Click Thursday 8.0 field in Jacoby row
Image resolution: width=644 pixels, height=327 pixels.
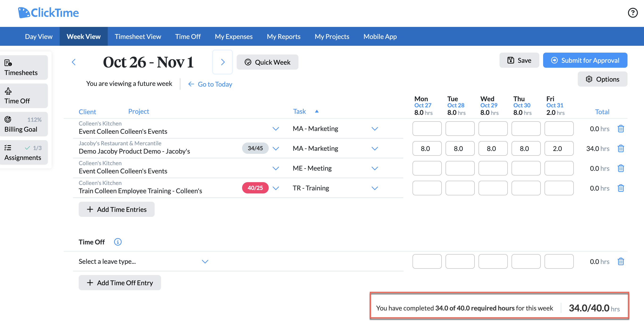[x=526, y=148]
